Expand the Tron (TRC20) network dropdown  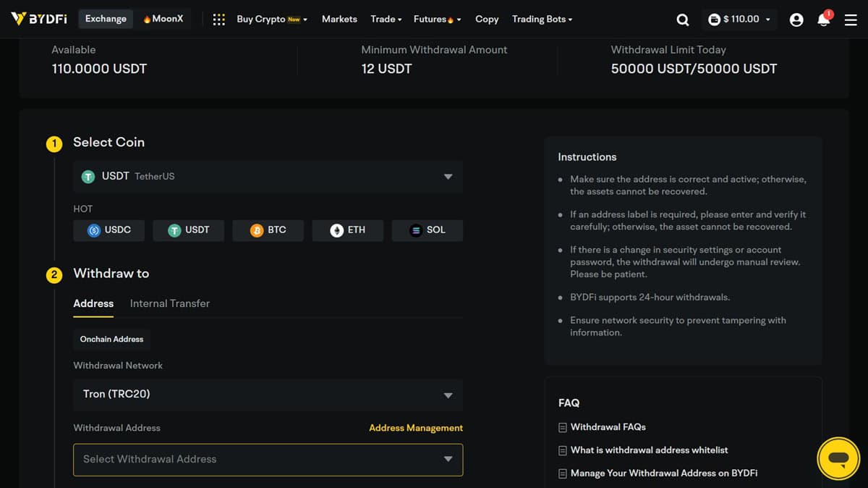[x=268, y=395]
